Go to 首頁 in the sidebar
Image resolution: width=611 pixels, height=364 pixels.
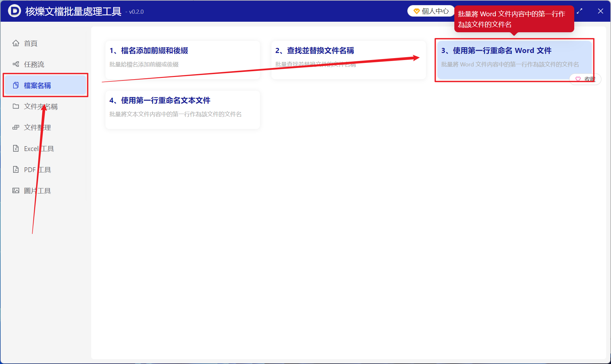pyautogui.click(x=45, y=43)
